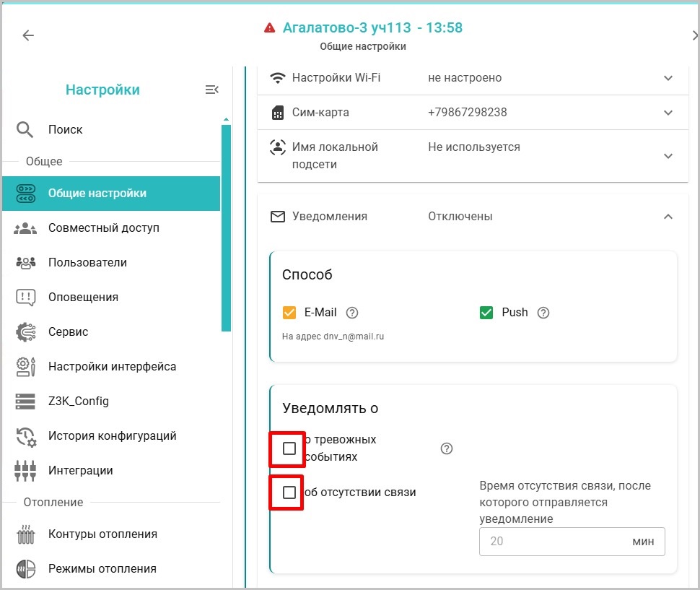700x590 pixels.
Task: Click the red warning triangle icon
Action: [270, 28]
